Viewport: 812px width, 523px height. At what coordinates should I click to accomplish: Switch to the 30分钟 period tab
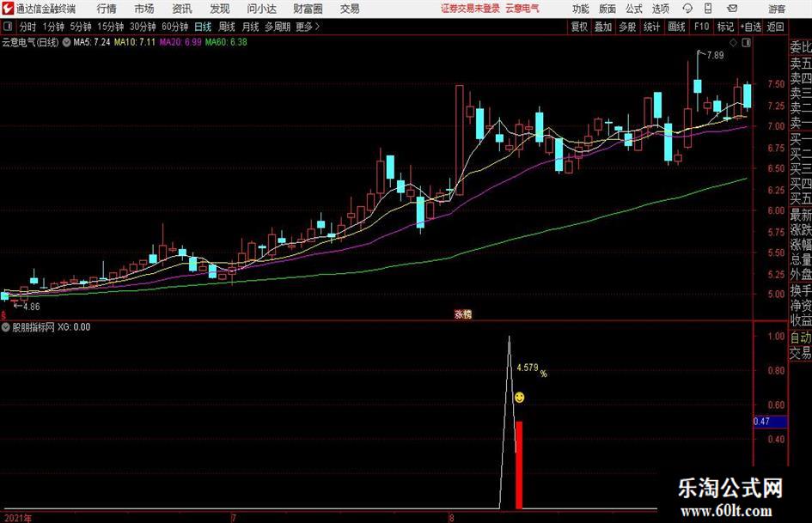(x=143, y=27)
